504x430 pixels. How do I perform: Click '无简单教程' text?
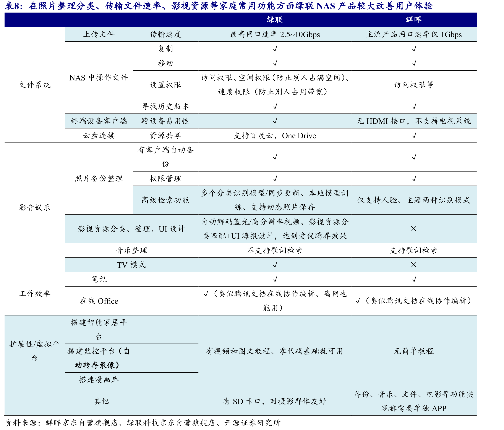point(414,351)
